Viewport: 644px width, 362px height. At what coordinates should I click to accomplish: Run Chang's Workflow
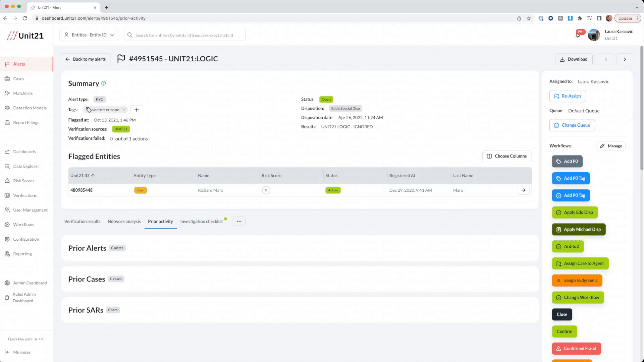pyautogui.click(x=578, y=298)
